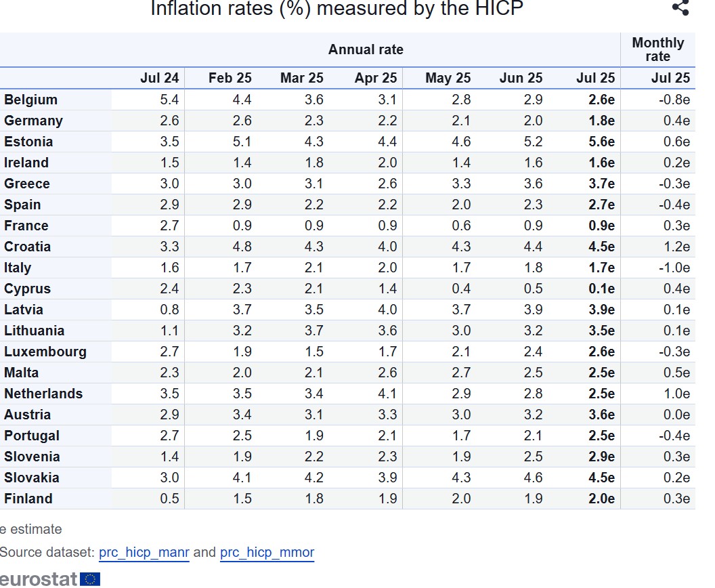Select the Mar 25 column header
The image size is (715, 588).
(x=301, y=78)
